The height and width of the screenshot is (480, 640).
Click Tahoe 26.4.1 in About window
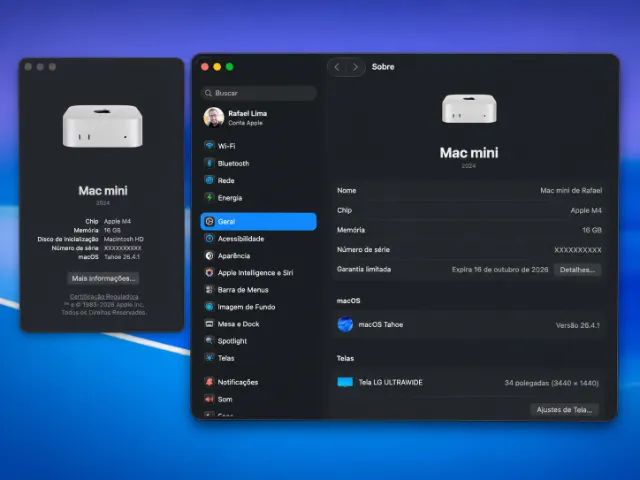click(122, 257)
